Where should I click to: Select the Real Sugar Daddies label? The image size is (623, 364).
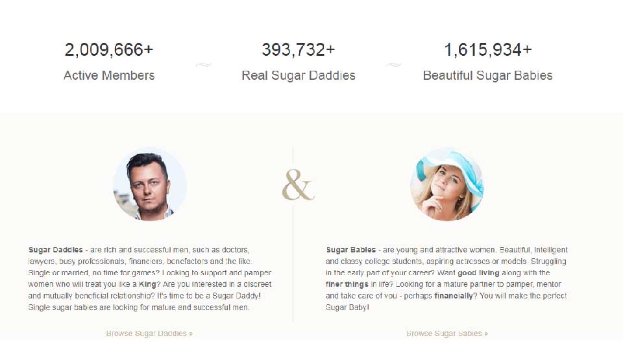pos(299,75)
